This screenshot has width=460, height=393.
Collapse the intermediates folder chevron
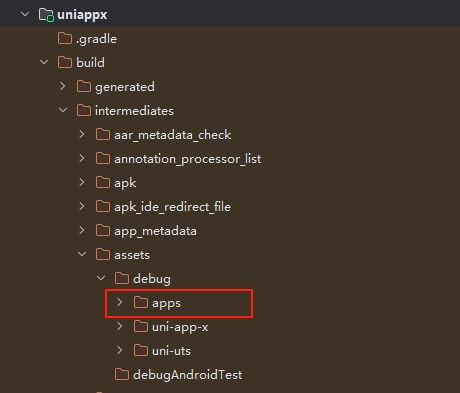(63, 110)
